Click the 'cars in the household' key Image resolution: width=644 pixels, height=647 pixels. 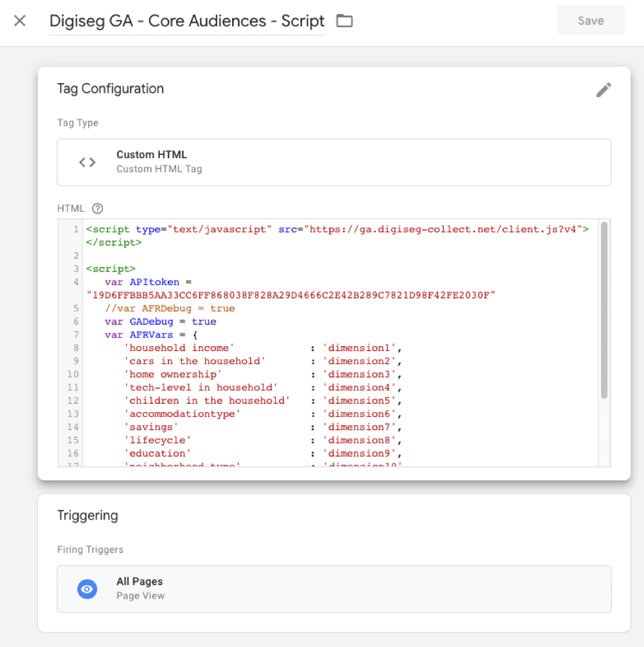click(195, 361)
